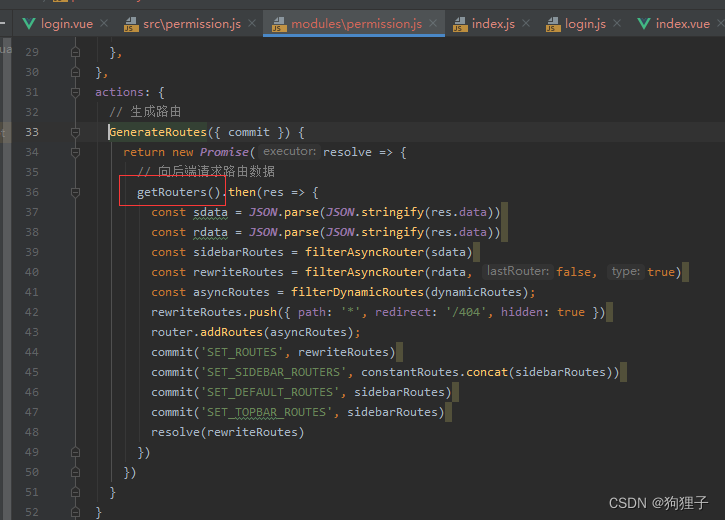The width and height of the screenshot is (725, 520).
Task: Click fold end marker on line 52
Action: tap(75, 512)
